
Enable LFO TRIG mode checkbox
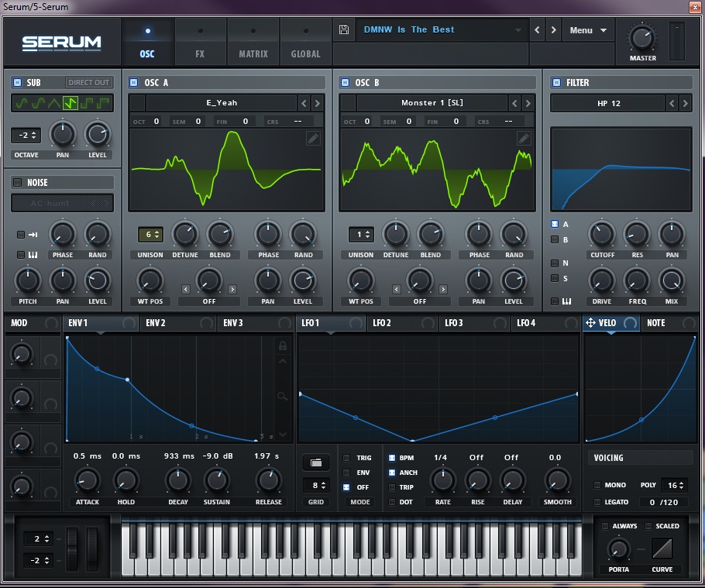tap(346, 458)
